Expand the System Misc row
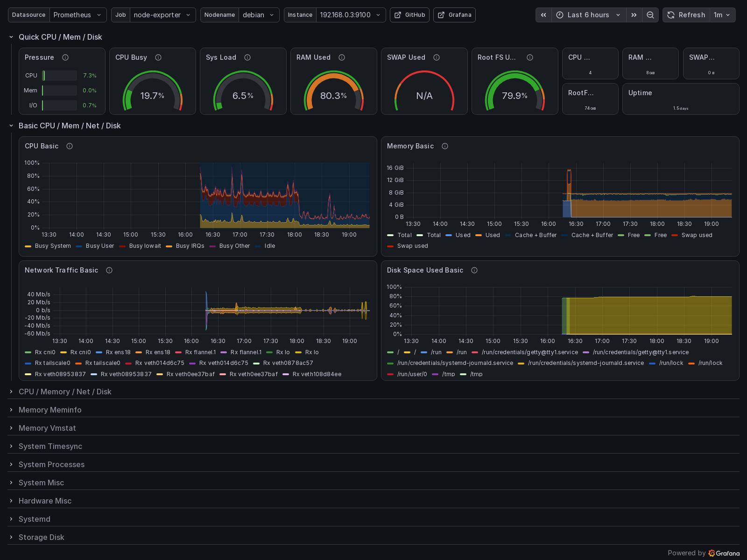Viewport: 747px width, 560px height. pyautogui.click(x=41, y=483)
